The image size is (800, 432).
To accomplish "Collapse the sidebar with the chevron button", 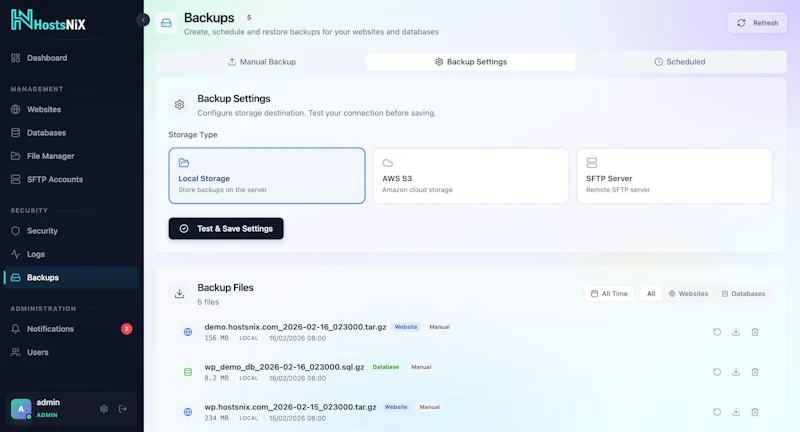I will point(143,20).
